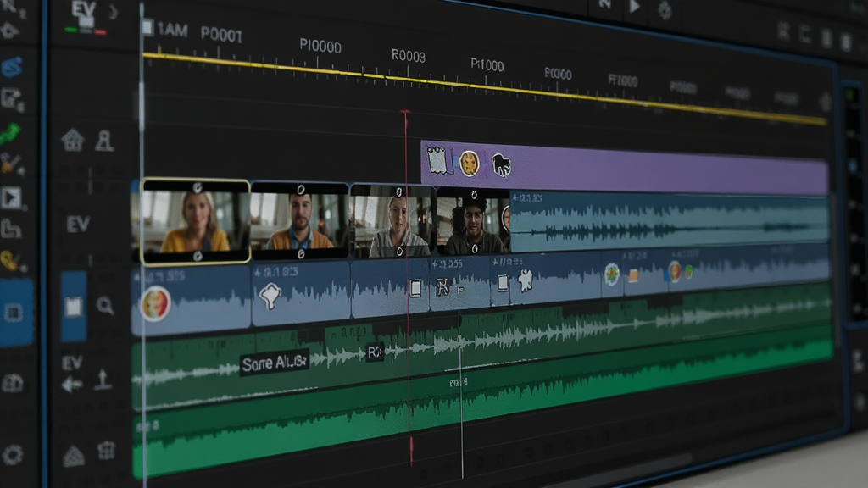Select the curly-haired man clip thumbnail

(473, 223)
